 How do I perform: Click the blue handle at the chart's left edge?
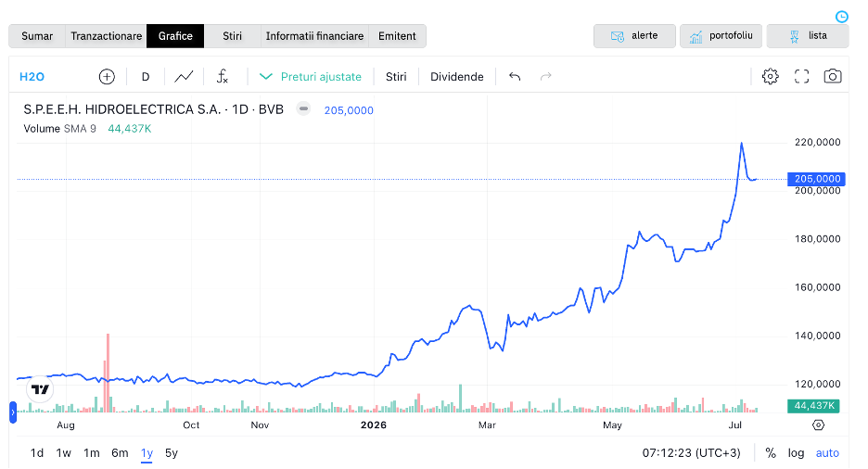click(x=13, y=412)
